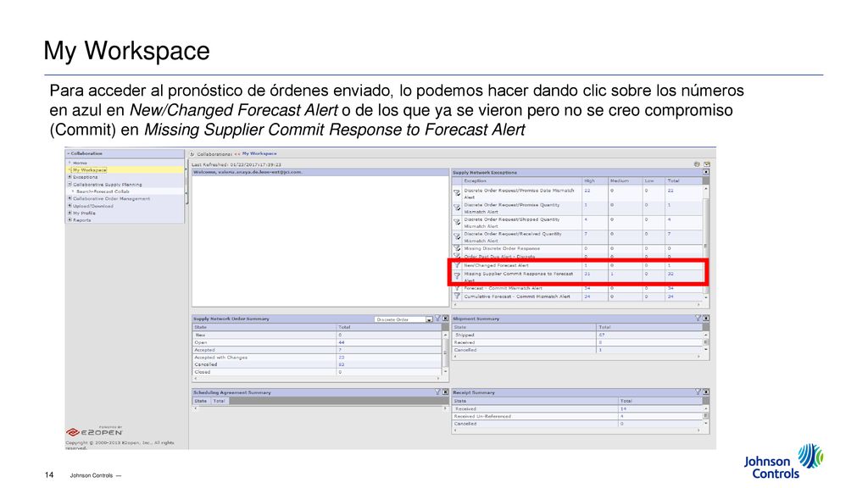Click the round refresh icon above Supply Network Exceptions
The height and width of the screenshot is (488, 868).
pyautogui.click(x=697, y=164)
